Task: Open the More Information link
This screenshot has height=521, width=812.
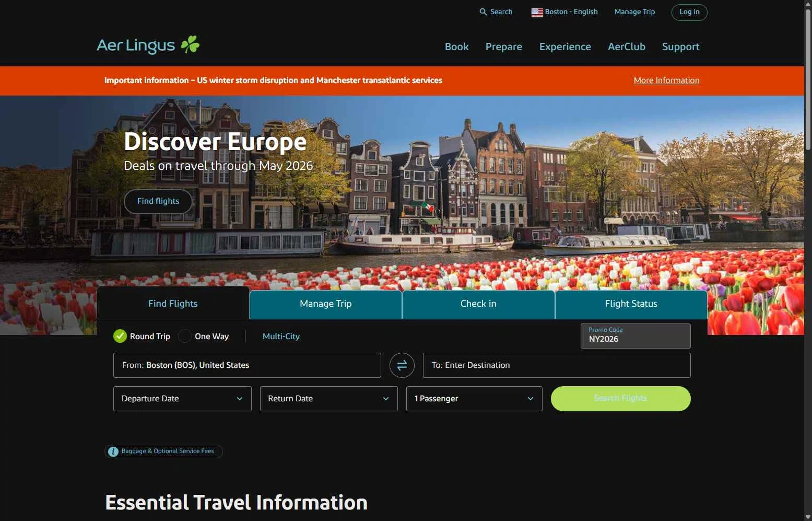Action: click(x=666, y=80)
